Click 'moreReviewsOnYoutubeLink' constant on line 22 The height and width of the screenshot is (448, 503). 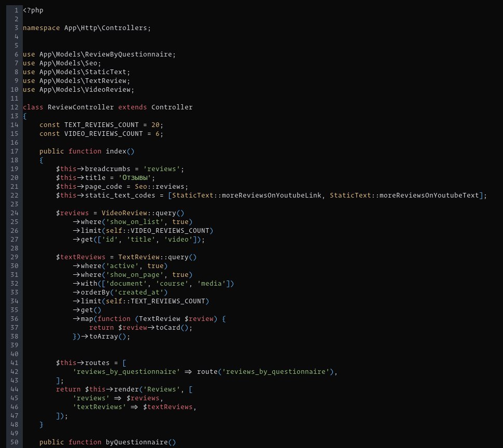pyautogui.click(x=271, y=195)
